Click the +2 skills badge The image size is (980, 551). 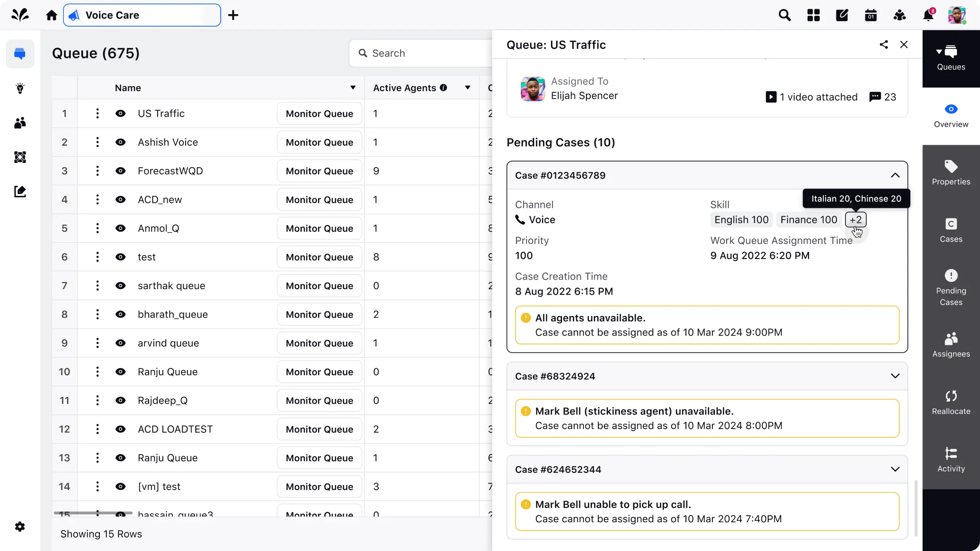[x=855, y=220]
